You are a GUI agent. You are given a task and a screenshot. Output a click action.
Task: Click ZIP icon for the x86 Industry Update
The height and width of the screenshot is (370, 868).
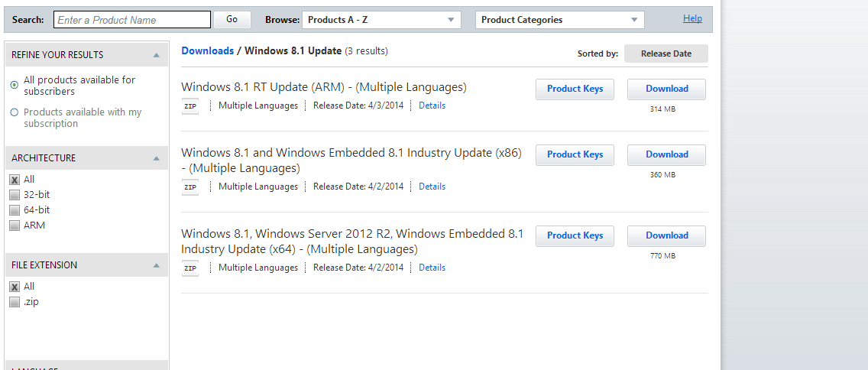(190, 187)
